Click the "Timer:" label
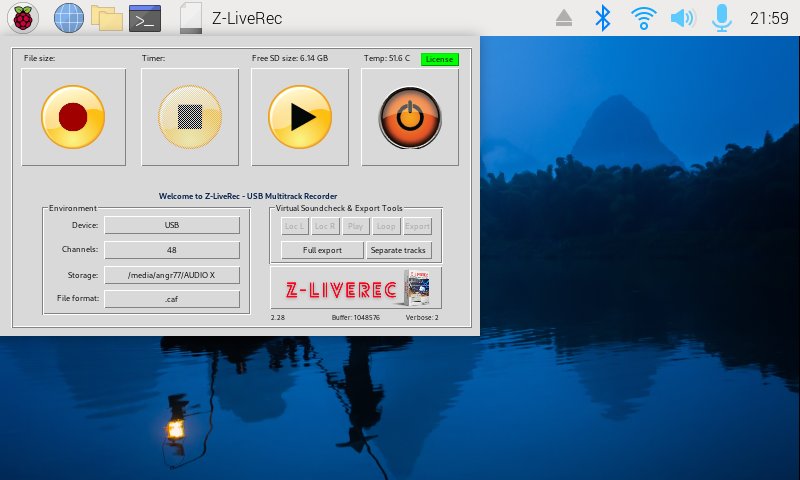This screenshot has width=800, height=480. [154, 58]
